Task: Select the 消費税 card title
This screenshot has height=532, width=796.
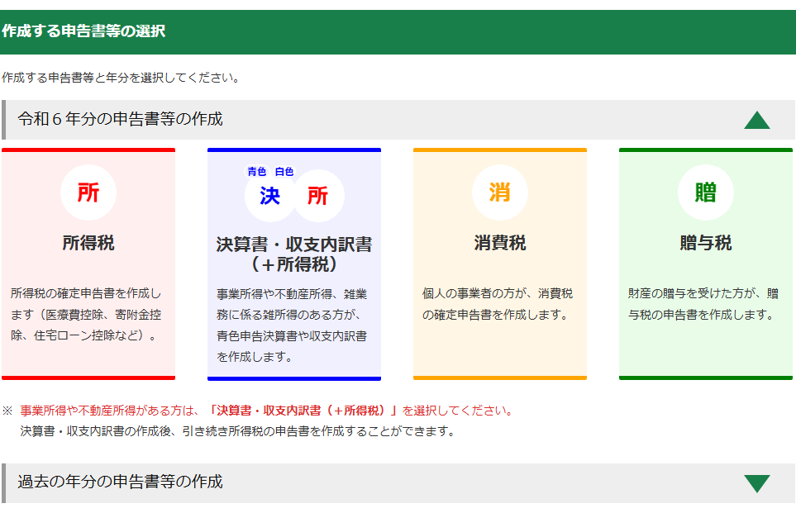Action: click(x=499, y=243)
